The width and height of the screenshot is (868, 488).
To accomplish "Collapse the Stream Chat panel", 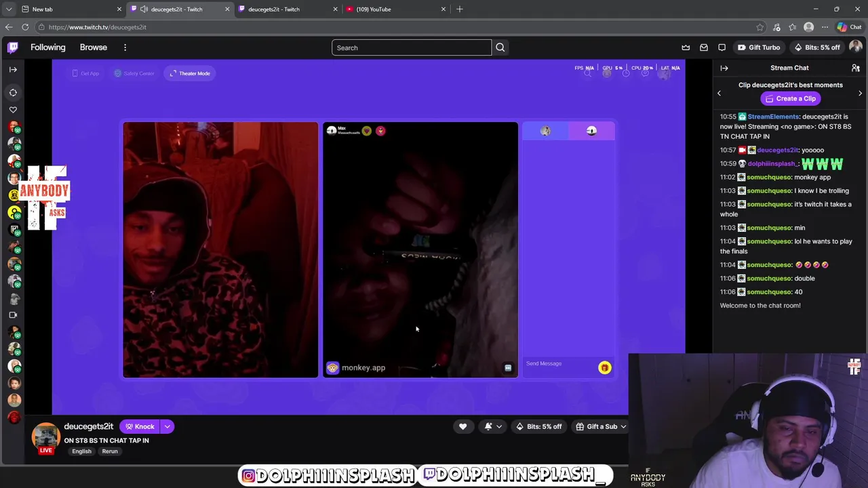I will click(x=724, y=68).
